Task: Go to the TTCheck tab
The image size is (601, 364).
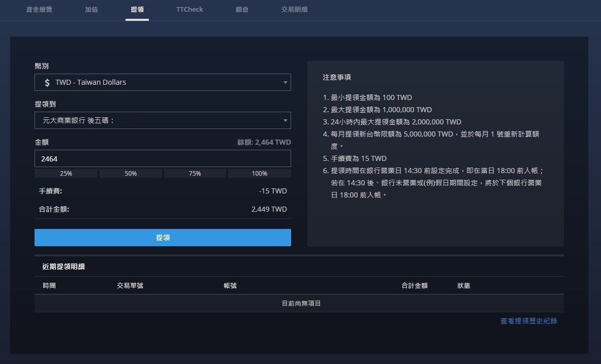Action: (x=189, y=10)
